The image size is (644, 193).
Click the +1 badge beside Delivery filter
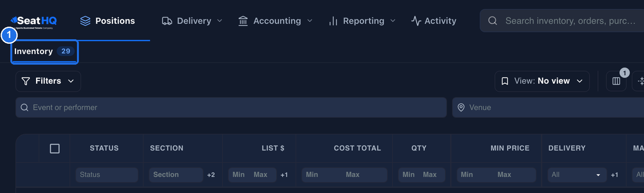coord(615,175)
